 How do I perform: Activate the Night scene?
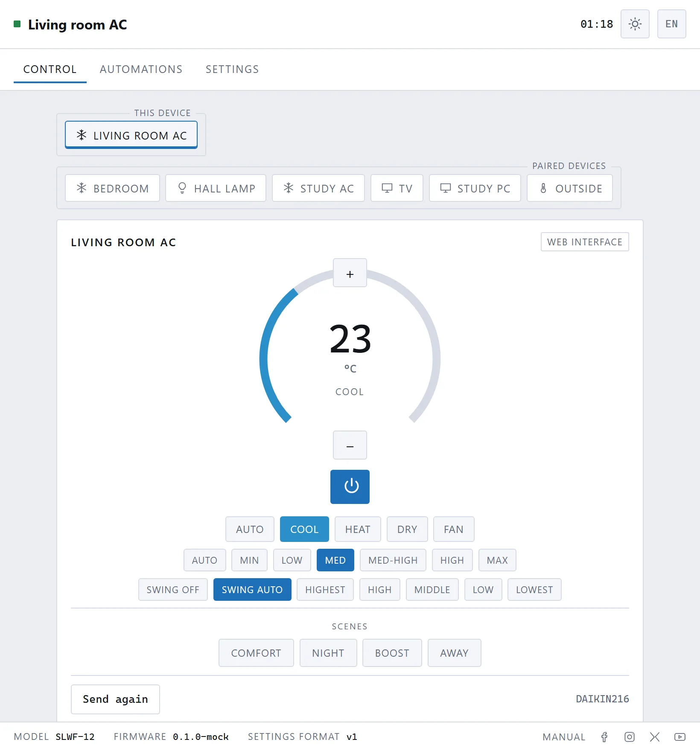(328, 653)
